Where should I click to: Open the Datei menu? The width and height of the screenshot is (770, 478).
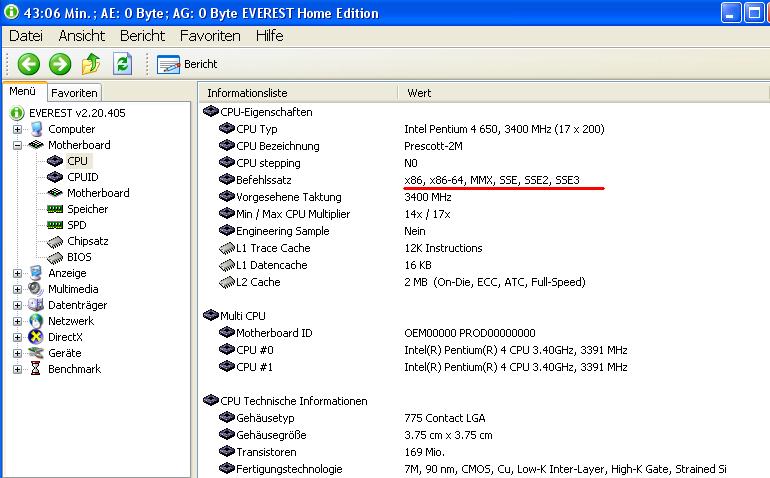pyautogui.click(x=25, y=35)
